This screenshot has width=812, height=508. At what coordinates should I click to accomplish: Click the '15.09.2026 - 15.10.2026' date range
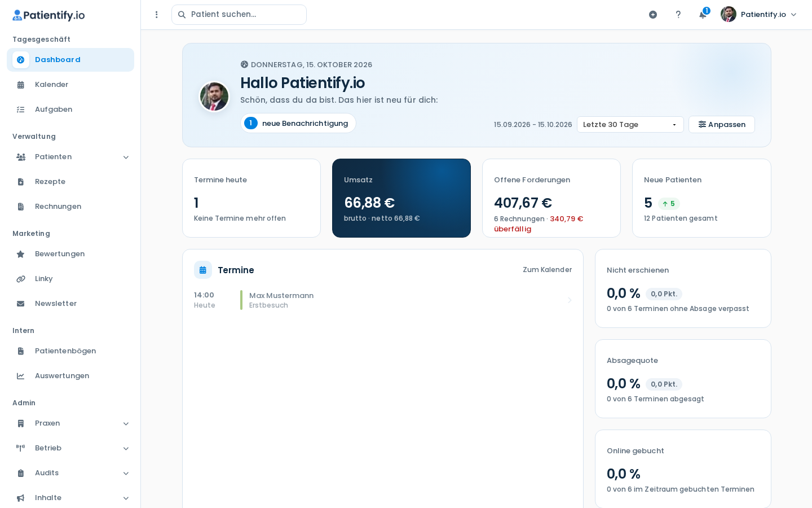pos(533,125)
